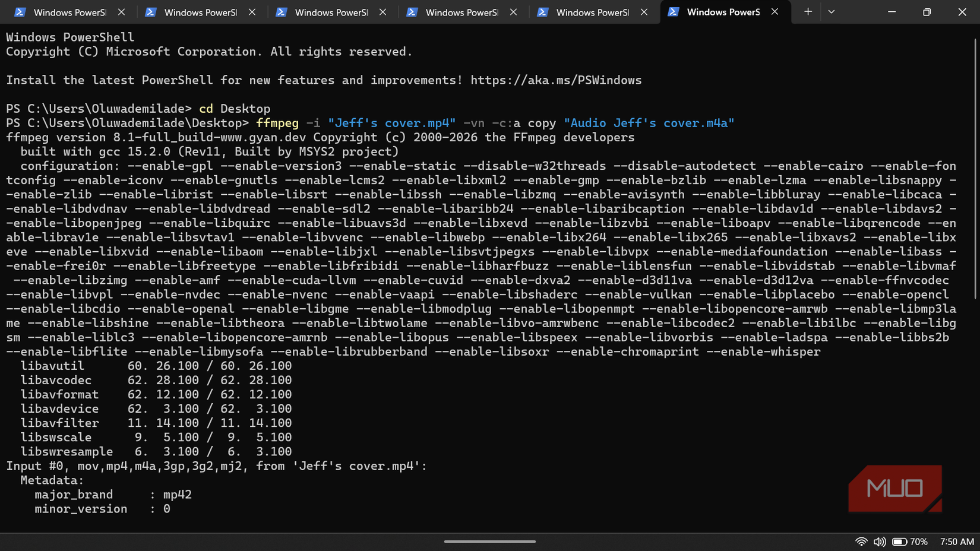Screen dimensions: 980x551
Task: Click the speaker volume icon in the tray
Action: click(880, 541)
